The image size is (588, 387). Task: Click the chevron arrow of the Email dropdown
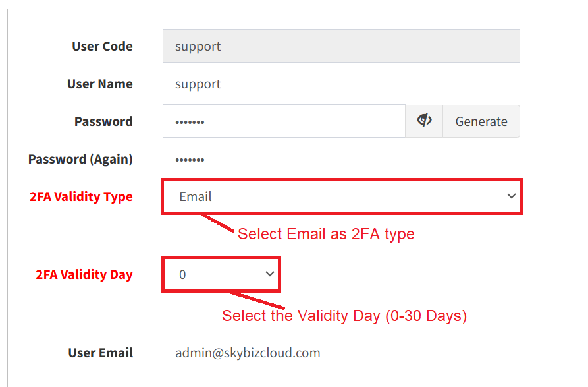511,196
